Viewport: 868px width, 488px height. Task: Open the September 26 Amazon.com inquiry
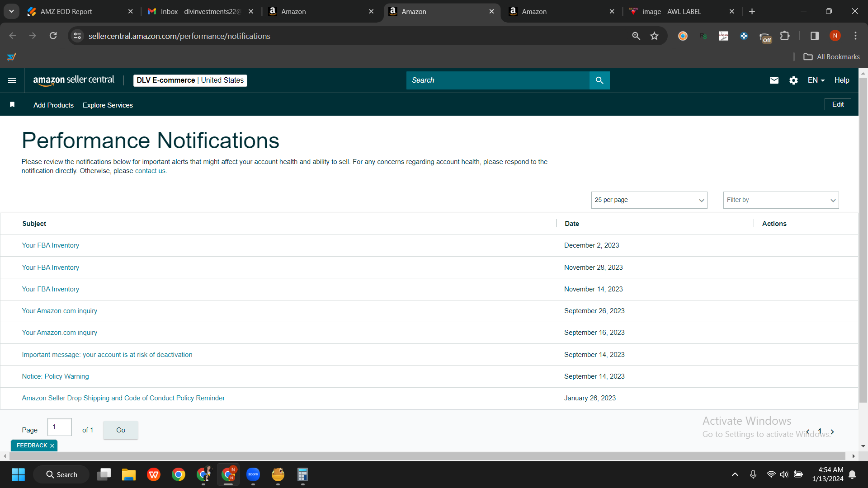point(60,311)
